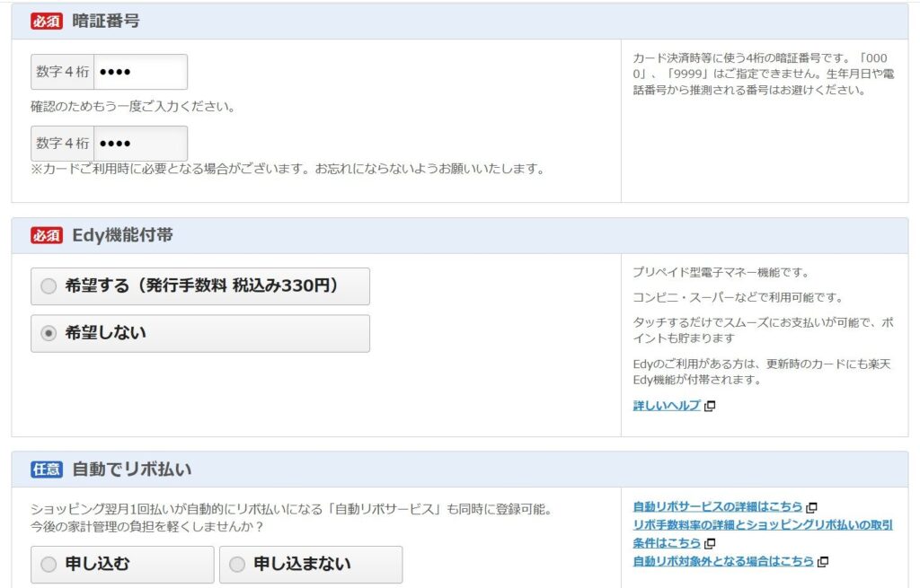Viewport: 920px width, 588px height.
Task: Click external-link icon beside 詳しいヘルプ
Action: pos(710,406)
